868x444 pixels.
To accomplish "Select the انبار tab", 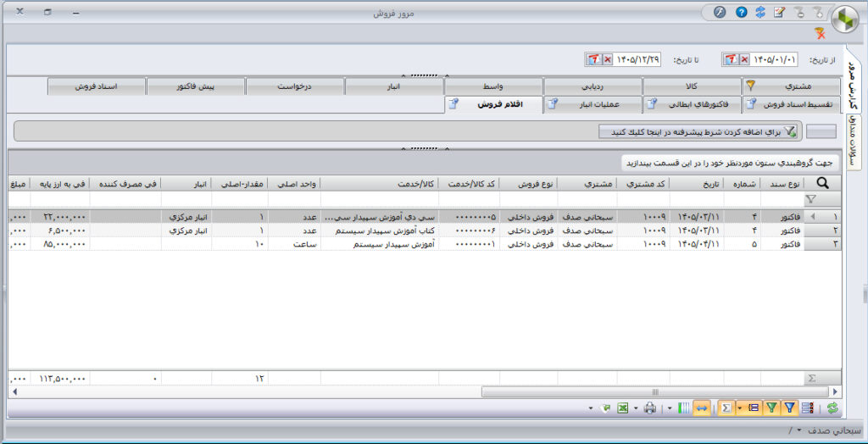I will click(393, 86).
